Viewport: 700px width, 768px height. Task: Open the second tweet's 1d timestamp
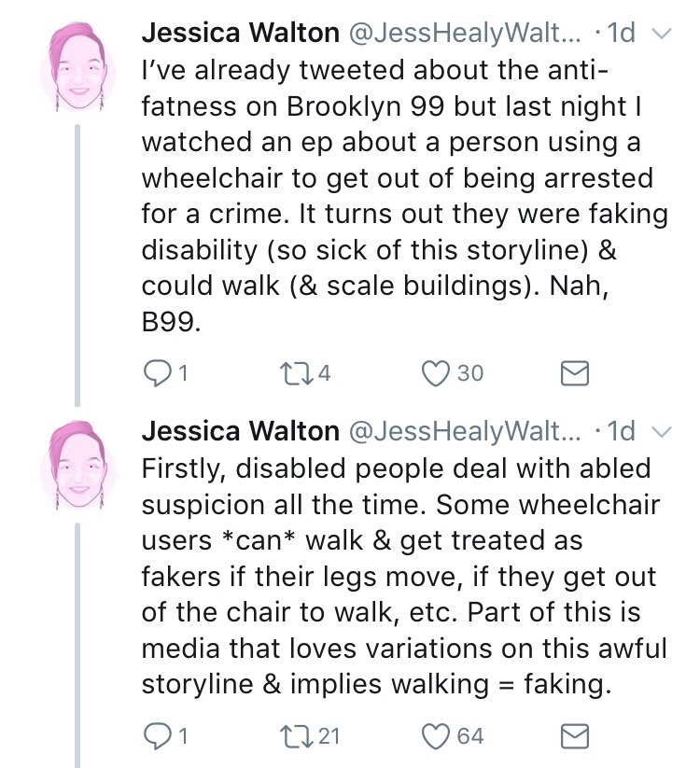(620, 430)
